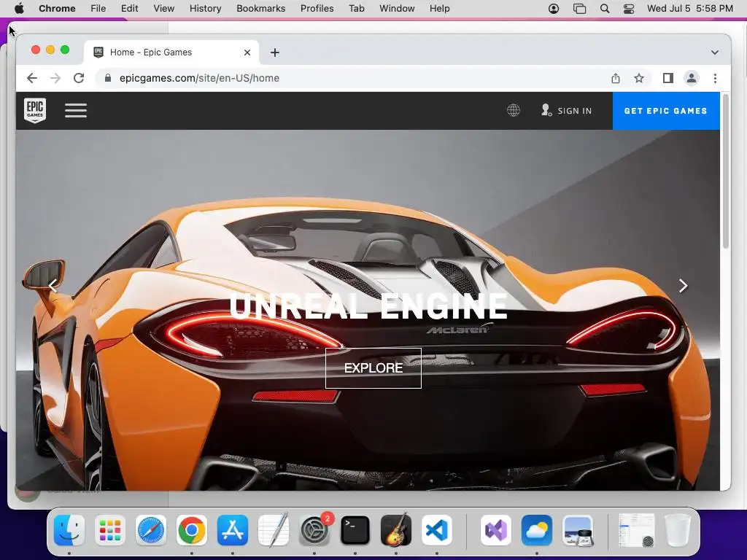This screenshot has width=747, height=560.
Task: Go to previous carousel slide
Action: tap(53, 286)
